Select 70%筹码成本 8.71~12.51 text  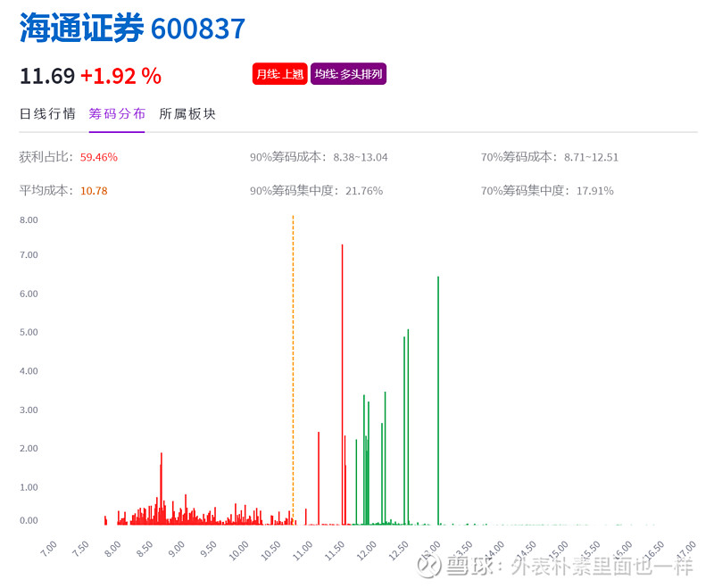[550, 157]
